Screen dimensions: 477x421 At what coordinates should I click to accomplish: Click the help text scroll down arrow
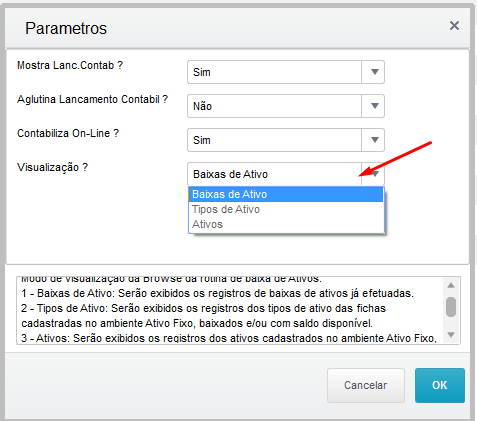click(451, 335)
